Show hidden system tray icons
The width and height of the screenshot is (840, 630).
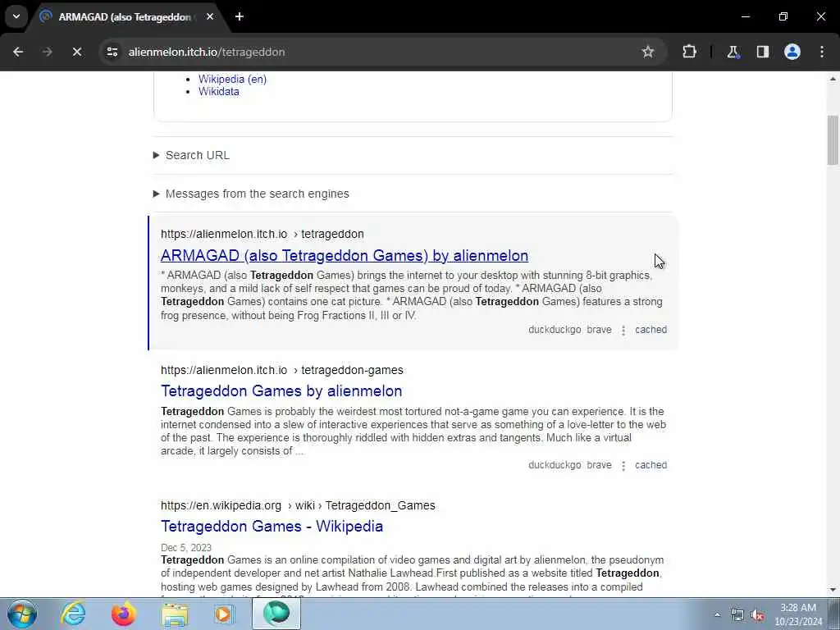click(x=717, y=614)
